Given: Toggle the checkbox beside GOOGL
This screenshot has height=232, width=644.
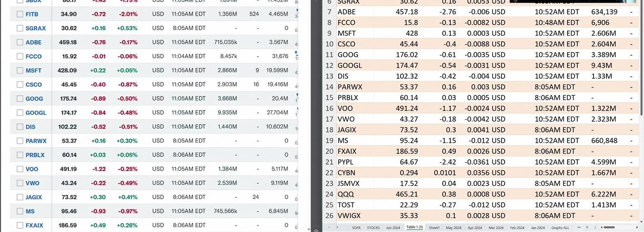Looking at the screenshot, I should 20,113.
